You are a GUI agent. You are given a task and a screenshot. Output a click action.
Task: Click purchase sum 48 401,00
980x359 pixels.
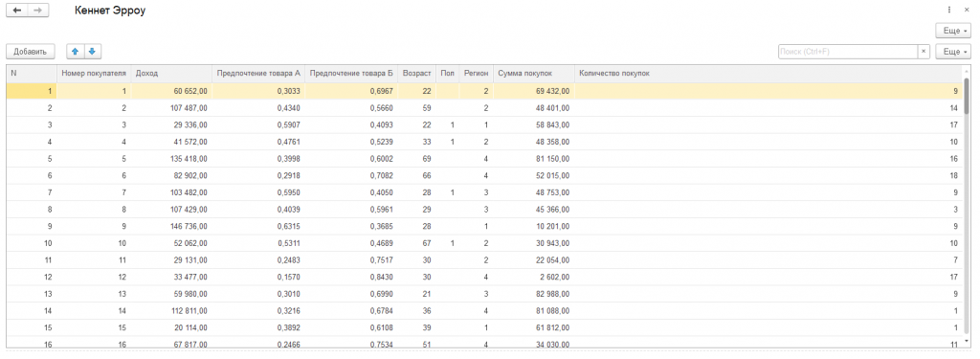pyautogui.click(x=553, y=108)
